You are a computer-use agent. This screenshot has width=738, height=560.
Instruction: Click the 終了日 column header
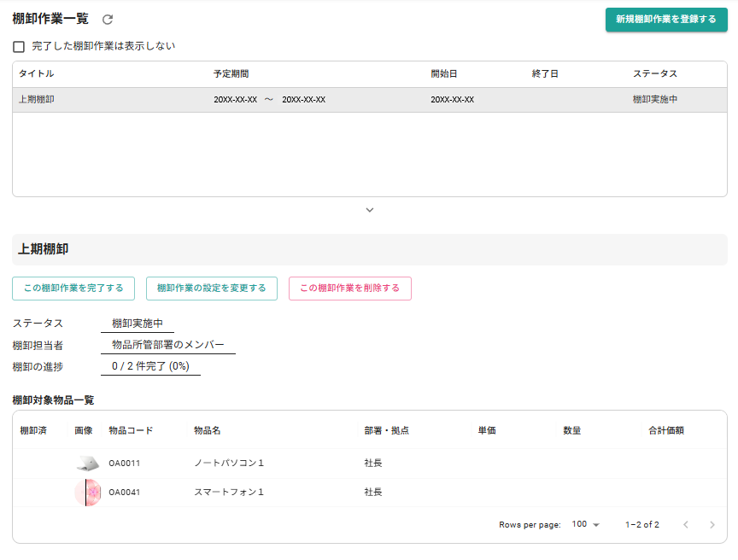(x=545, y=73)
